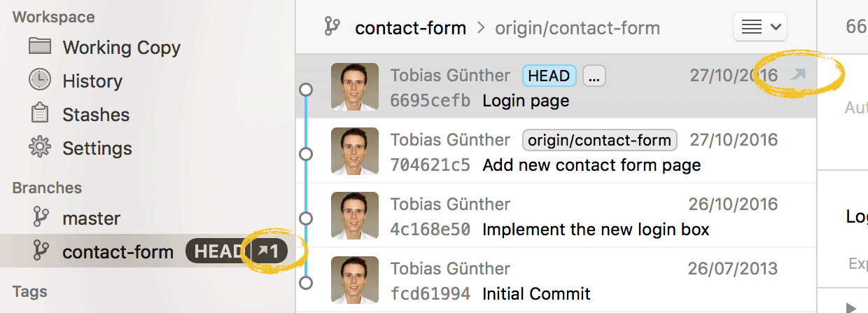The width and height of the screenshot is (868, 313).
Task: Open Stashes clipboard icon
Action: coord(40,114)
